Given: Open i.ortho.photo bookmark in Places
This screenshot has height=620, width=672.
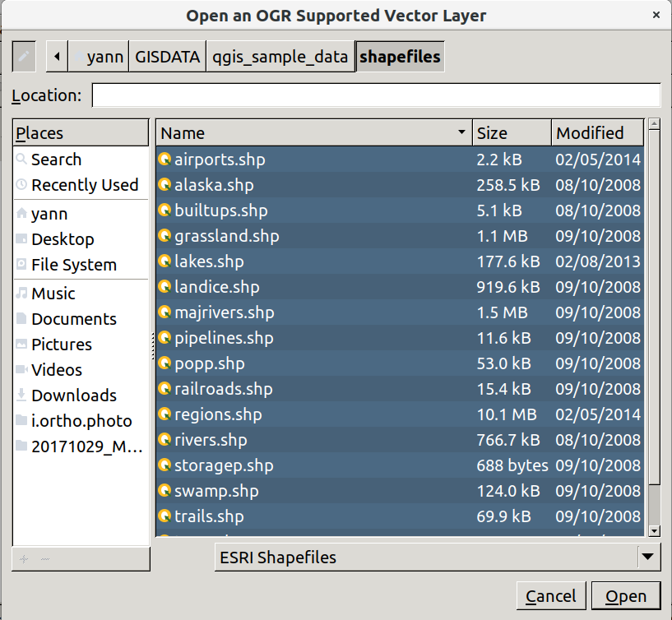Looking at the screenshot, I should tap(81, 421).
